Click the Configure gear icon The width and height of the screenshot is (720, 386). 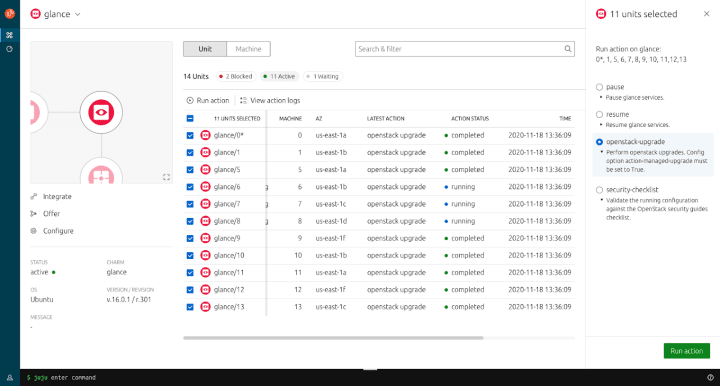pyautogui.click(x=34, y=231)
